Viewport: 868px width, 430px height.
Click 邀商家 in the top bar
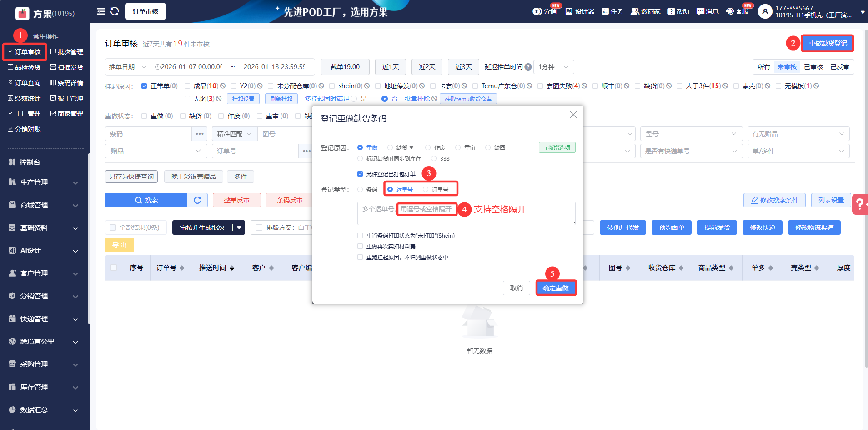pyautogui.click(x=645, y=11)
